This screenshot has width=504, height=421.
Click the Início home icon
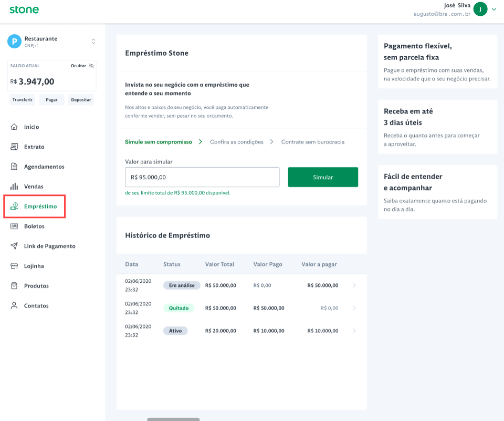(x=14, y=127)
